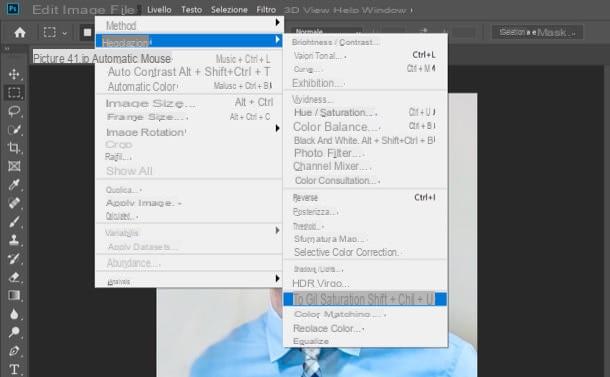Viewport: 610px width, 377px height.
Task: Choose Color Consultation entry
Action: click(x=365, y=181)
